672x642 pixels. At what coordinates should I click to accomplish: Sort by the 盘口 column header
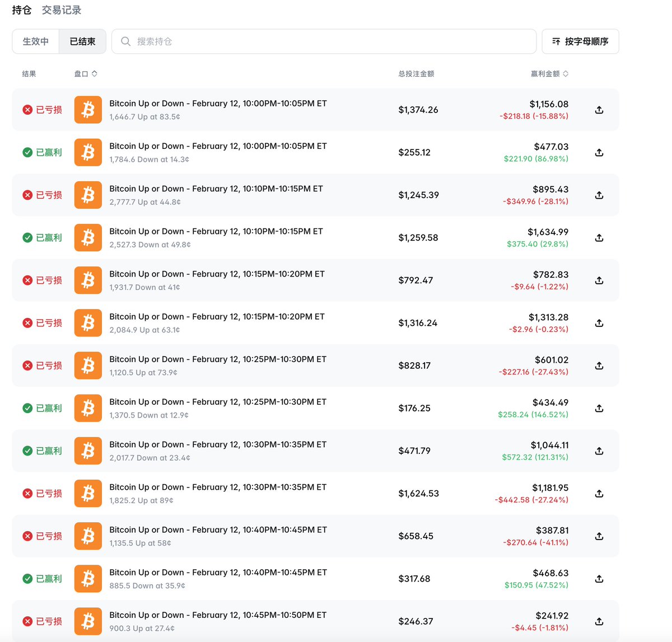coord(86,74)
